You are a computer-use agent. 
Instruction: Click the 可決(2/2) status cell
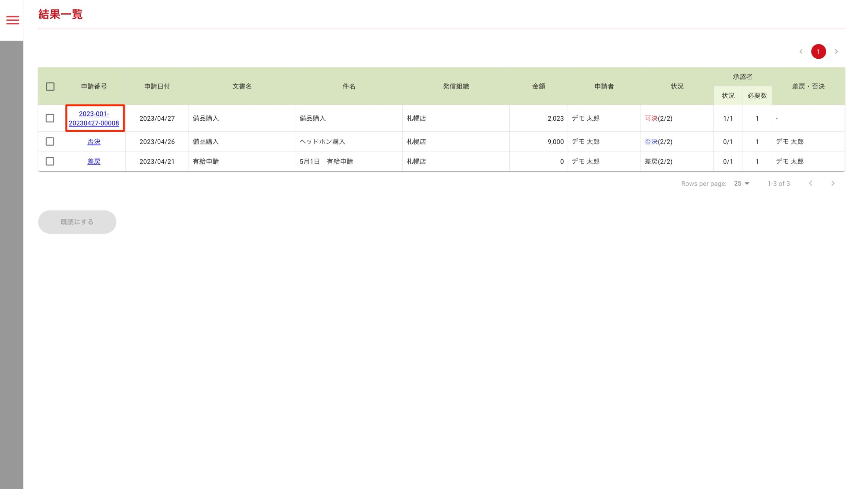click(x=658, y=118)
